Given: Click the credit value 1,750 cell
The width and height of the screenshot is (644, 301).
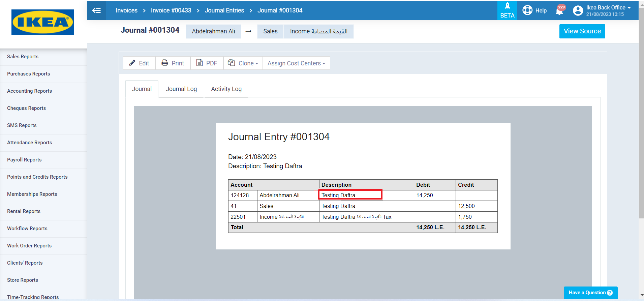Looking at the screenshot, I should coord(477,217).
